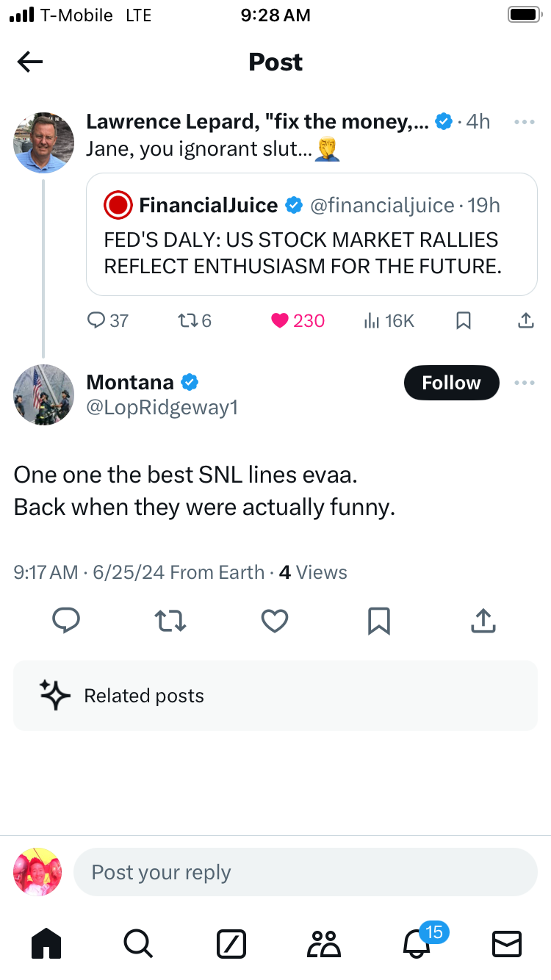Open the FinancialJuice quoted post
The width and height of the screenshot is (551, 980).
tap(312, 235)
